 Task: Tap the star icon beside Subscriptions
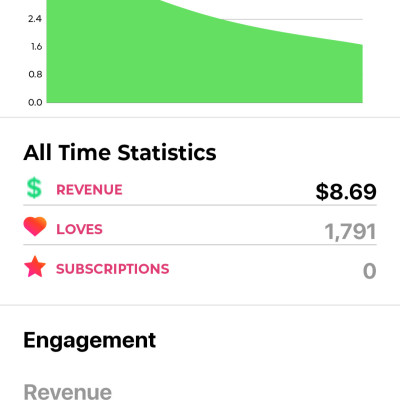(35, 267)
